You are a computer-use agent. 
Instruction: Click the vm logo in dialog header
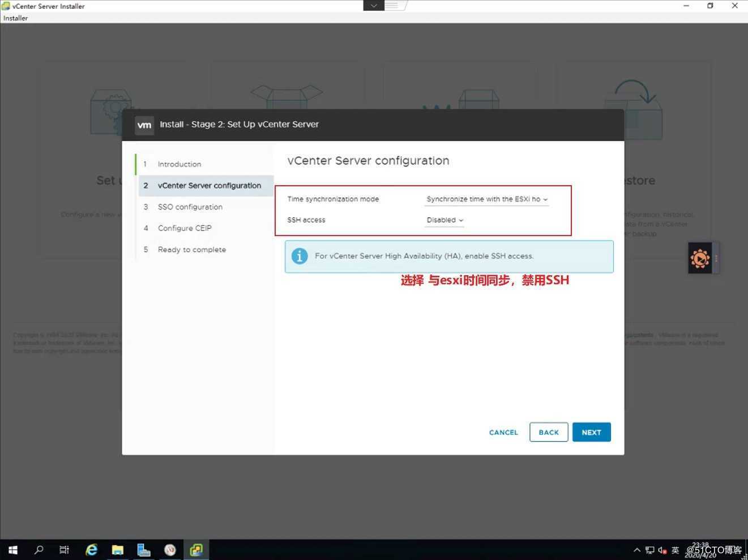point(144,125)
